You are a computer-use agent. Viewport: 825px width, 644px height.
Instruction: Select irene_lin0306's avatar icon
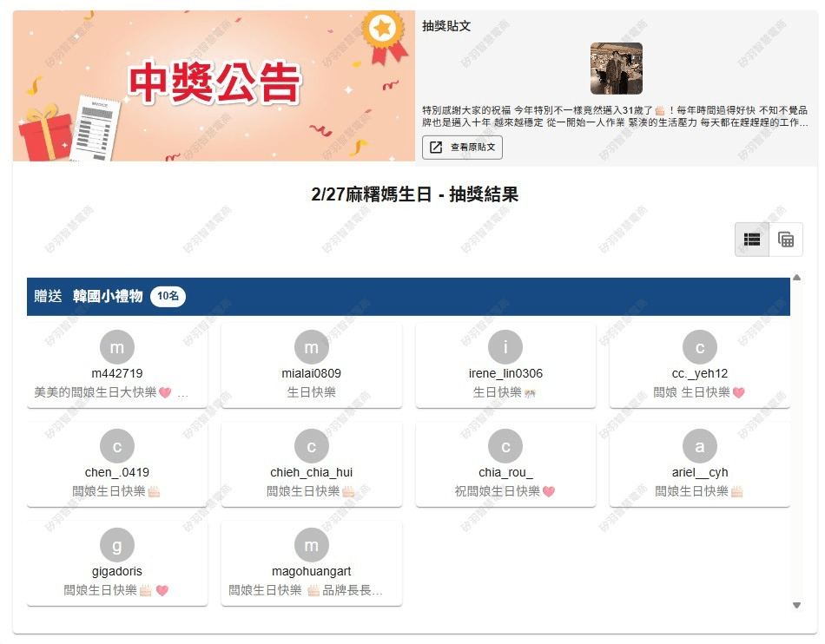tap(505, 347)
